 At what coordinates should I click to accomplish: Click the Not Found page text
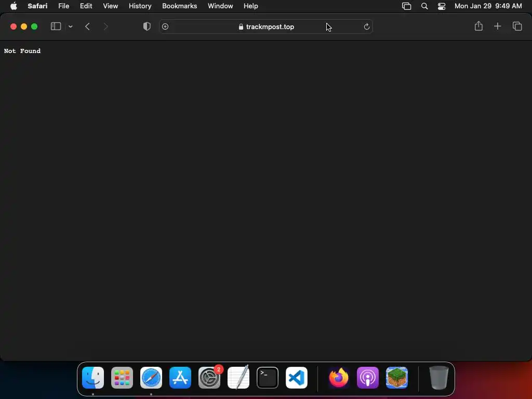[22, 51]
